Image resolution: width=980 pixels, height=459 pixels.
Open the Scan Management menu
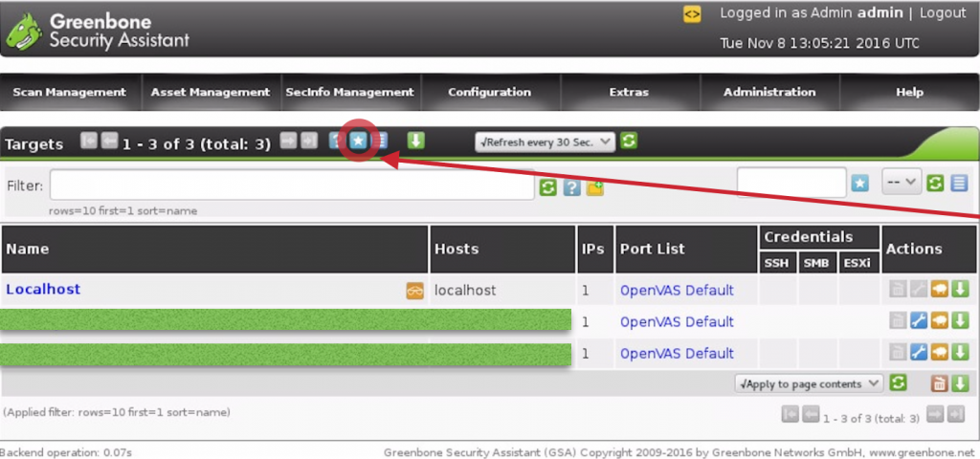(x=69, y=92)
